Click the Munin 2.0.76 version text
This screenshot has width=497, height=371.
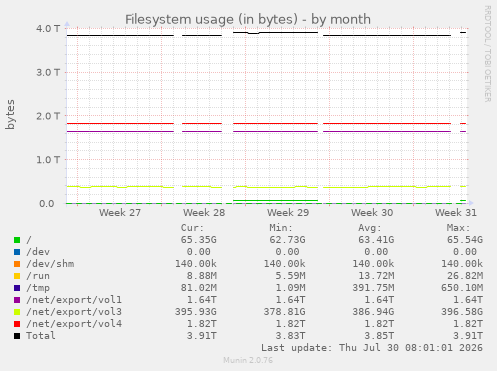coord(248,360)
